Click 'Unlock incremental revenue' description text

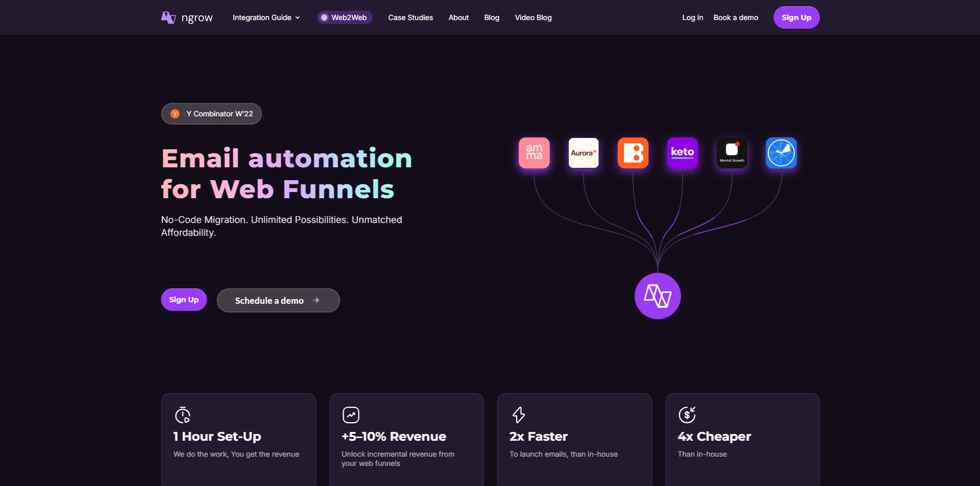(x=398, y=459)
